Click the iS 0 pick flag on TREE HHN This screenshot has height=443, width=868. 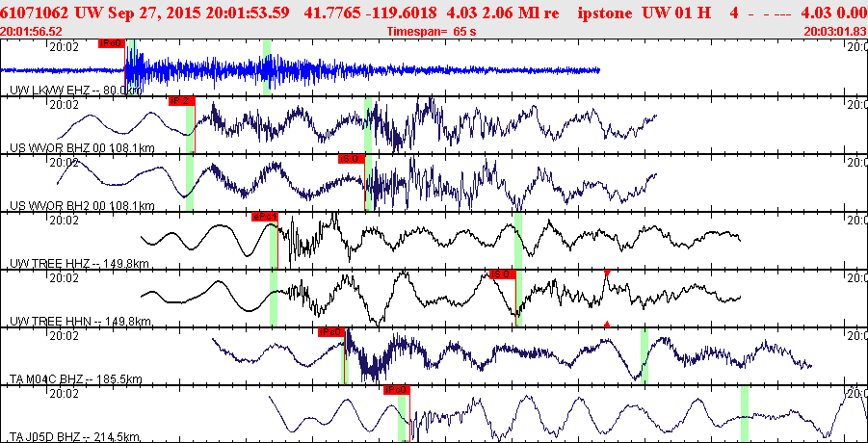(503, 274)
